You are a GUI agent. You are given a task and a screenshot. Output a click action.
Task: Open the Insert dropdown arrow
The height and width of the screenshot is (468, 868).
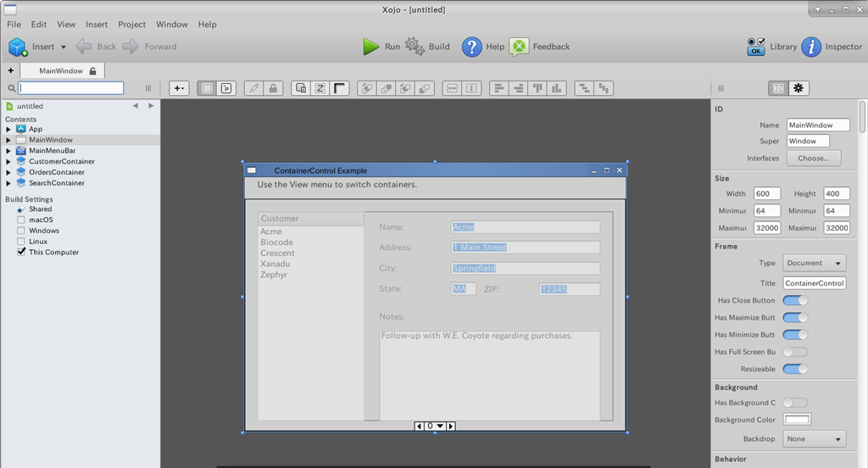pos(63,47)
